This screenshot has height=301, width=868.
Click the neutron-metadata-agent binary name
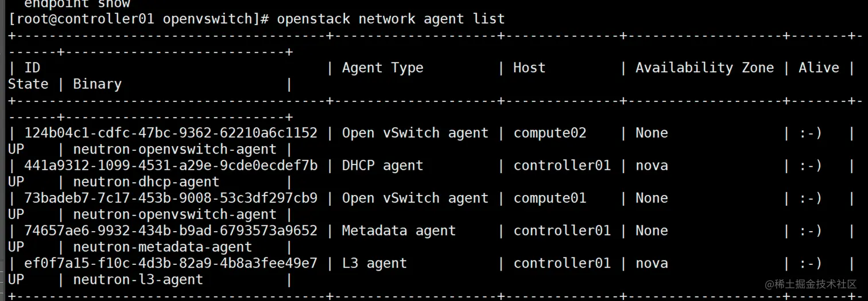(x=162, y=247)
